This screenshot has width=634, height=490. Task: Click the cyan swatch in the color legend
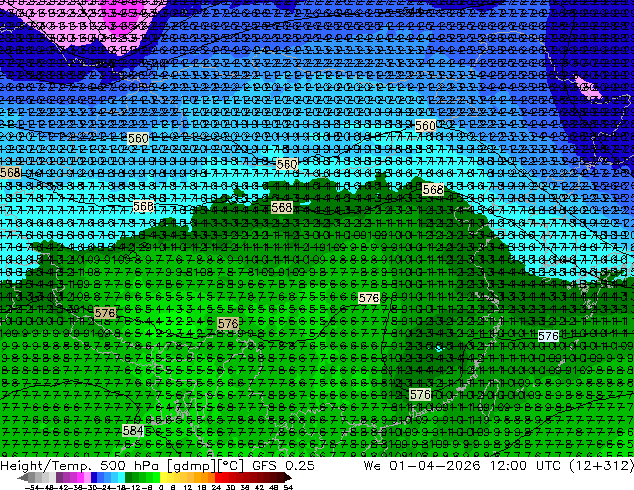pos(121,478)
